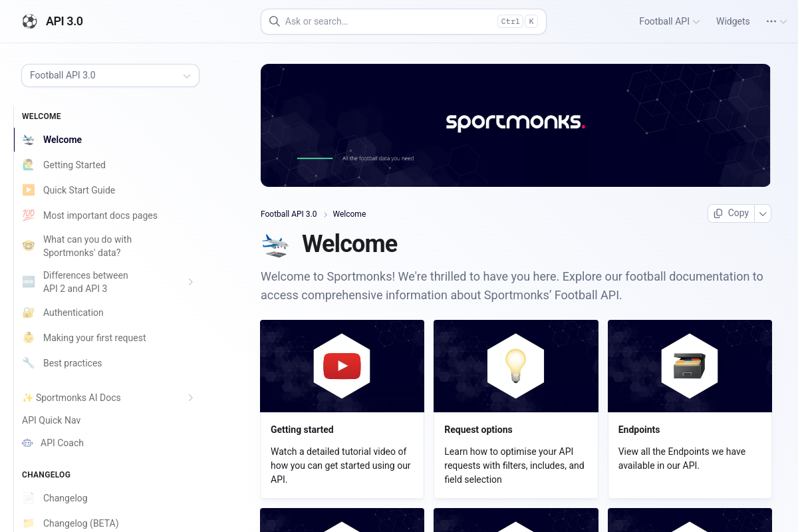Image resolution: width=798 pixels, height=532 pixels.
Task: Open the Endpoints card
Action: pos(690,409)
